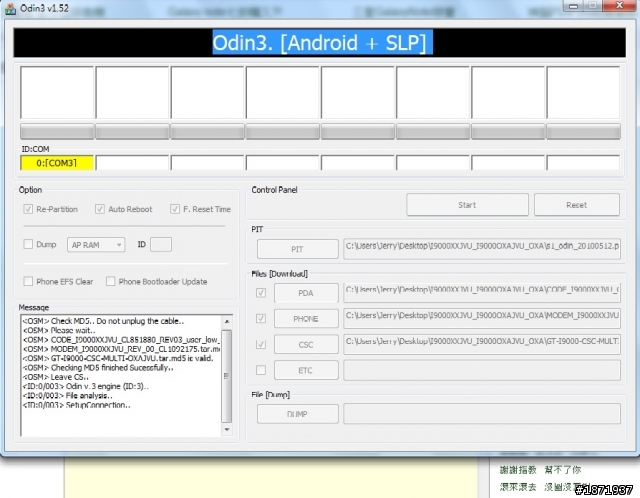The height and width of the screenshot is (498, 640).
Task: Click the log line starting with CODE_I9000XXJVU
Action: 121,340
